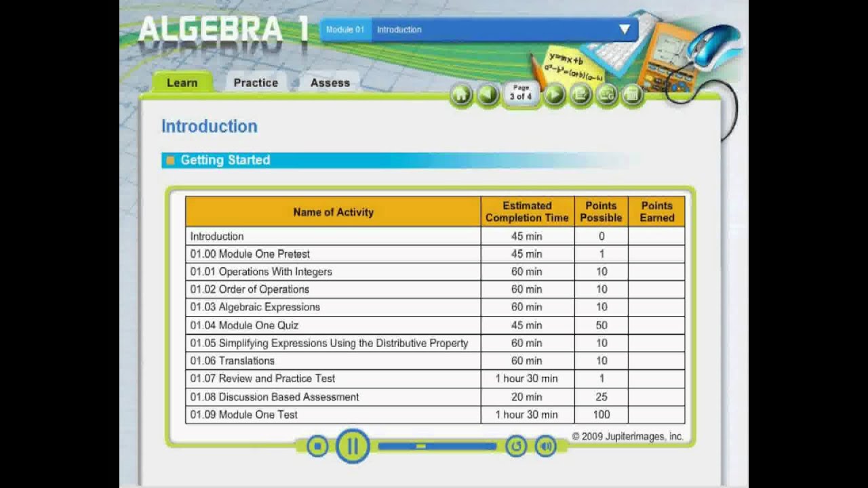This screenshot has width=868, height=488.
Task: Select 01.06 Translations row
Action: pyautogui.click(x=435, y=360)
